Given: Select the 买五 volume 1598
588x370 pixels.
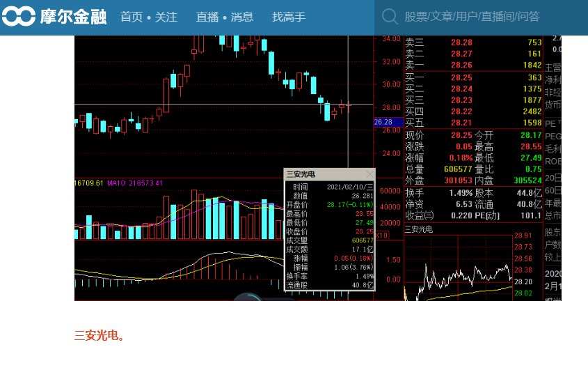Looking at the screenshot, I should pos(532,123).
